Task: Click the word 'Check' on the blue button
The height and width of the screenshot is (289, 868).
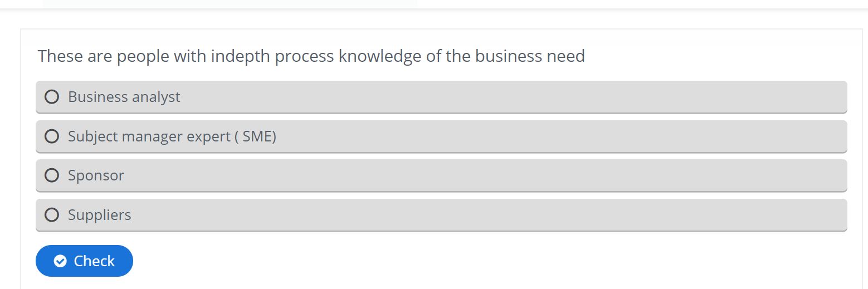Action: pyautogui.click(x=94, y=261)
